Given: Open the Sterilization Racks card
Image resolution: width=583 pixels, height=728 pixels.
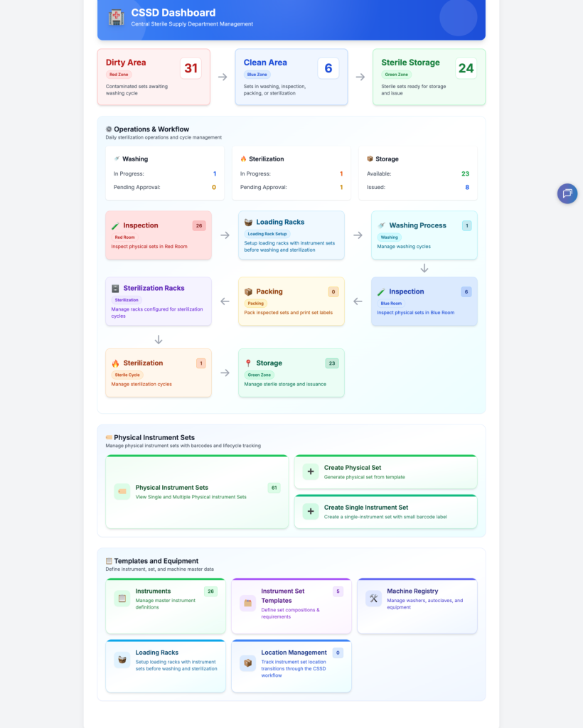Looking at the screenshot, I should pos(159,301).
